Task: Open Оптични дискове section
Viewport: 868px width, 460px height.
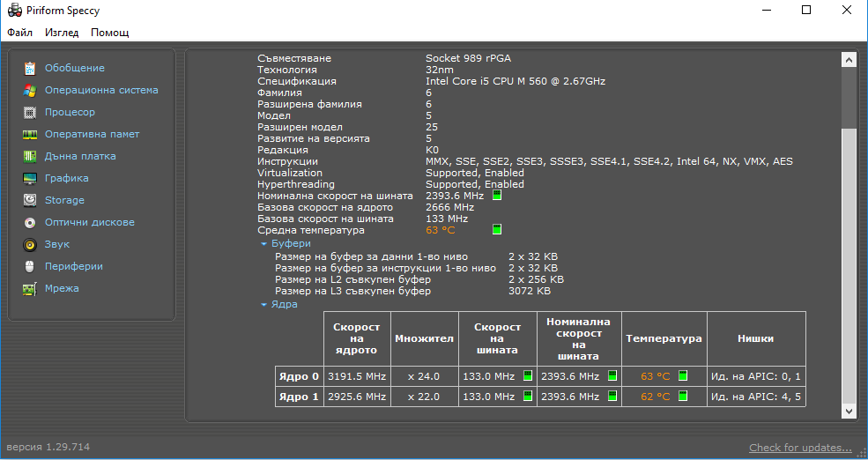Action: pyautogui.click(x=90, y=223)
